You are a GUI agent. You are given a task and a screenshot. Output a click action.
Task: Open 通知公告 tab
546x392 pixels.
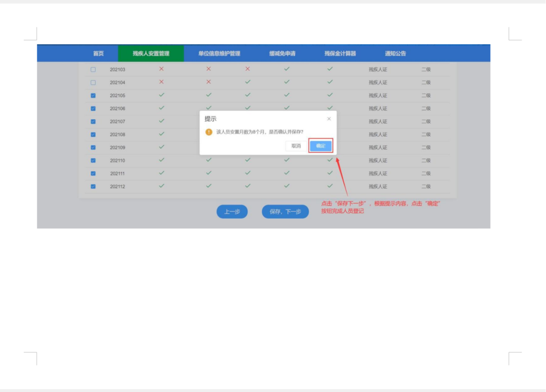tap(395, 53)
